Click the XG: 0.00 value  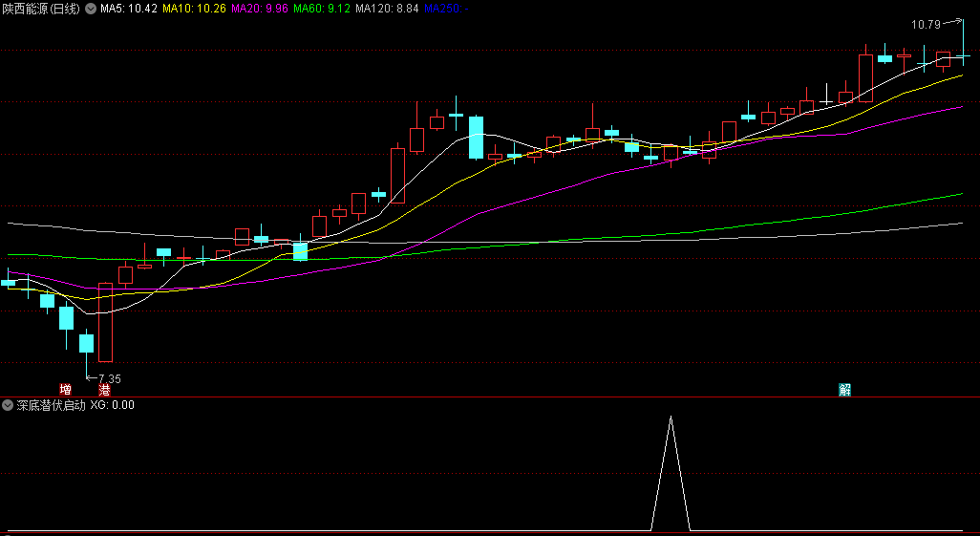pos(112,405)
